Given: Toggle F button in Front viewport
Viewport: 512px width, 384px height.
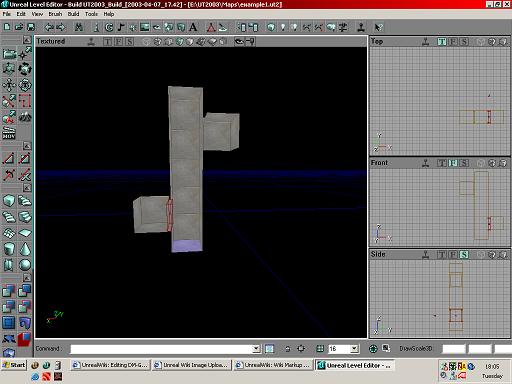Looking at the screenshot, I should click(x=453, y=163).
